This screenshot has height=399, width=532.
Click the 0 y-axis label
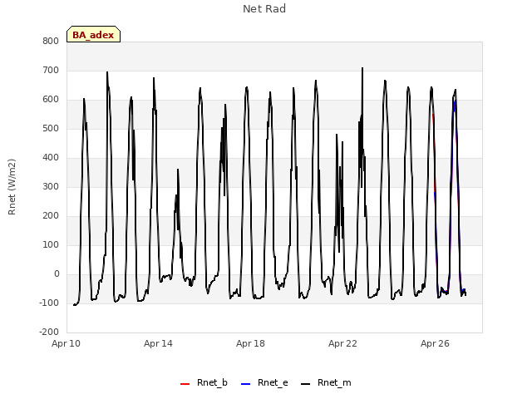(x=57, y=274)
